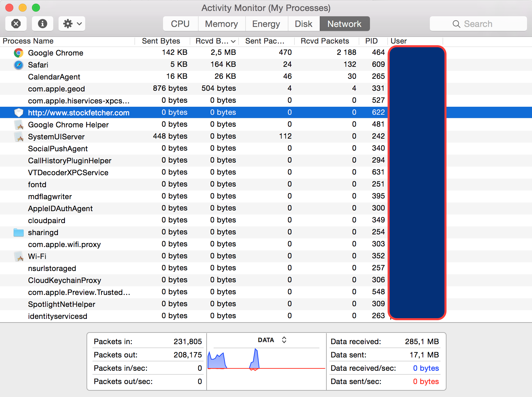Select the CloudKeychainProxy process row
The width and height of the screenshot is (532, 397).
click(266, 280)
